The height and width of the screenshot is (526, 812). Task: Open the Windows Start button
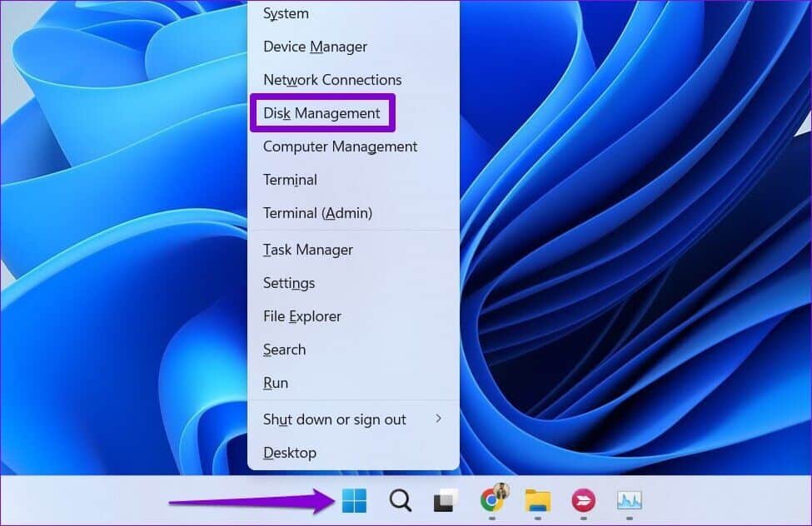click(354, 501)
